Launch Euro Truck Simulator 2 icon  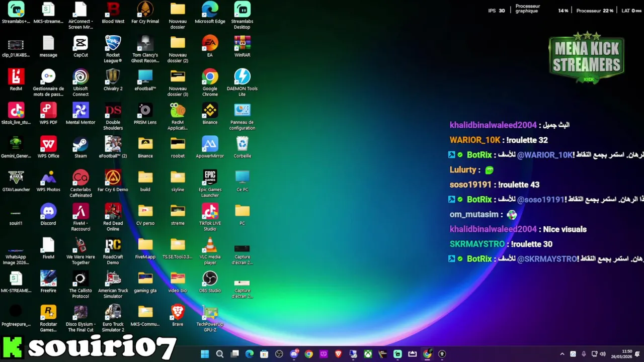click(113, 319)
